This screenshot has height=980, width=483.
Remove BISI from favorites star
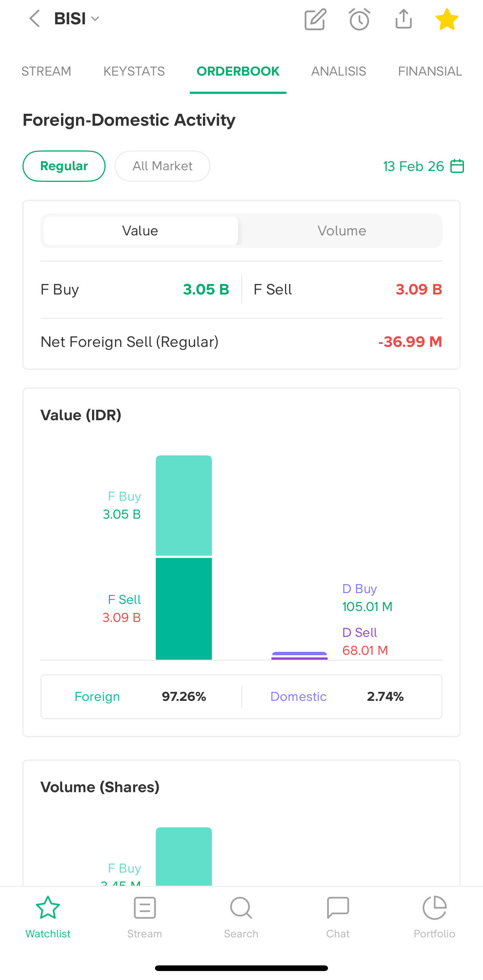(x=447, y=19)
